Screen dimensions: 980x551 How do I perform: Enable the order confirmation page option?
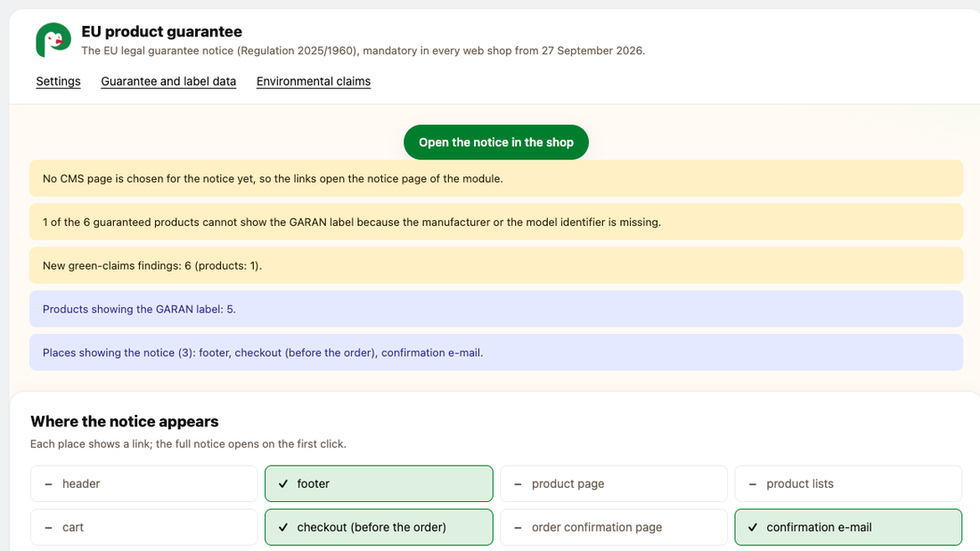614,527
